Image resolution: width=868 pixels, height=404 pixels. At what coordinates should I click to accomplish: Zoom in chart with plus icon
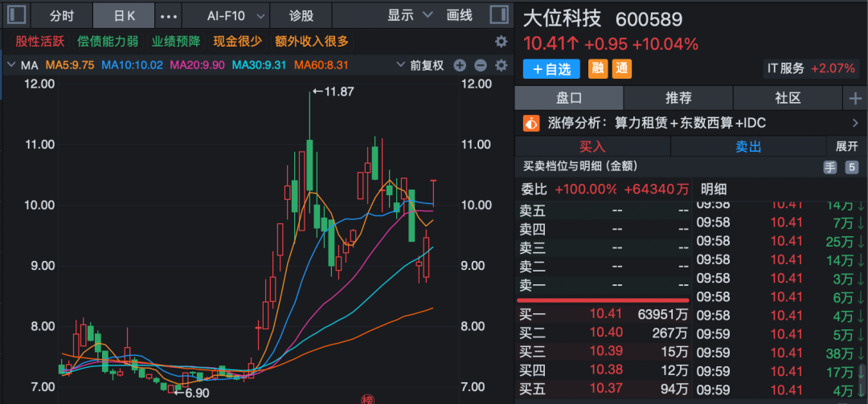pyautogui.click(x=460, y=66)
